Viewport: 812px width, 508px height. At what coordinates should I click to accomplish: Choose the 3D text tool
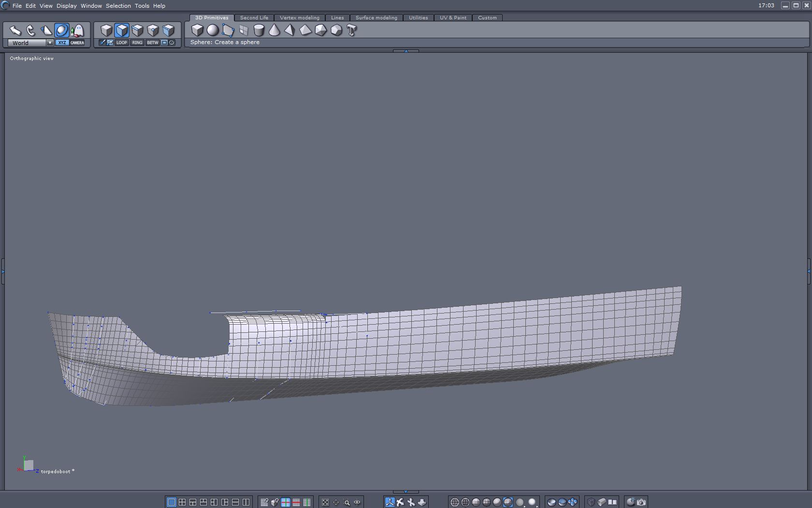352,30
